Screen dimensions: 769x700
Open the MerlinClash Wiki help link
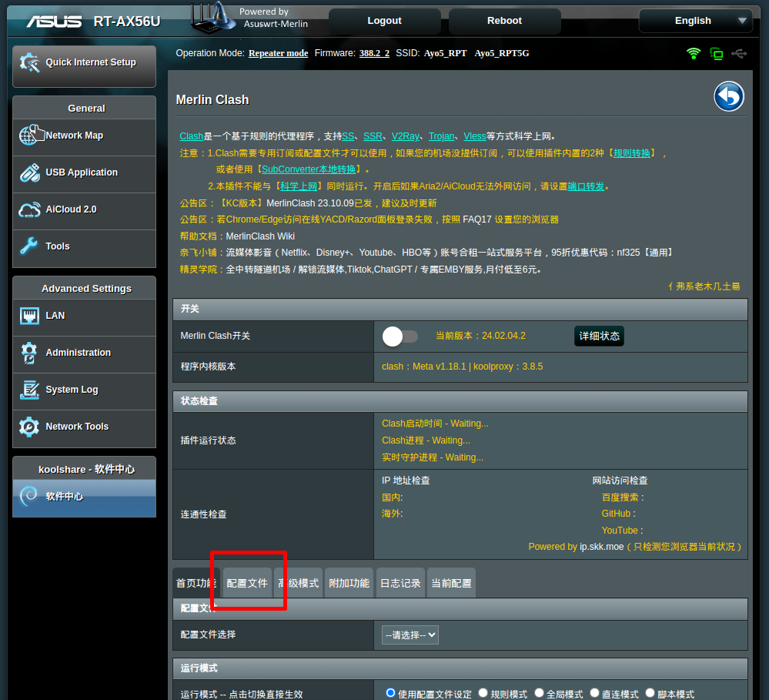pyautogui.click(x=260, y=236)
